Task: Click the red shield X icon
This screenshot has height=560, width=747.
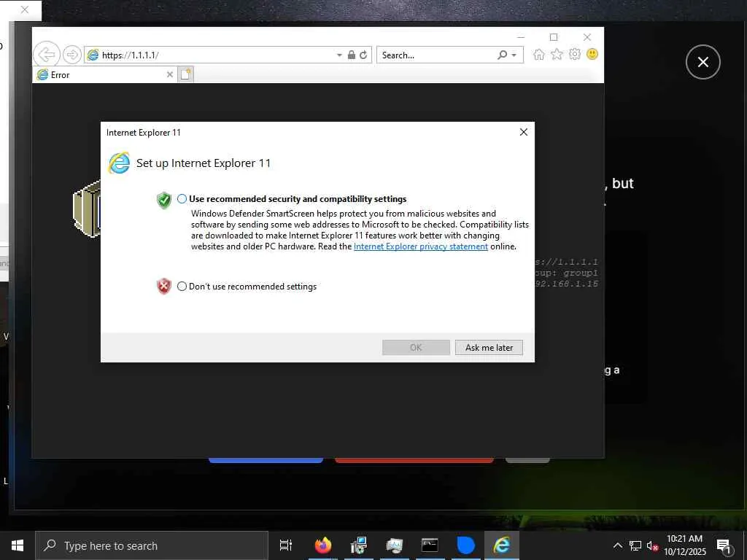Action: coord(164,286)
